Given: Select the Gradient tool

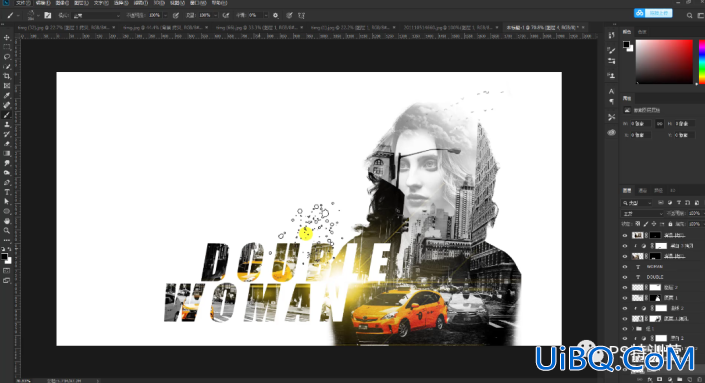Looking at the screenshot, I should pyautogui.click(x=7, y=153).
